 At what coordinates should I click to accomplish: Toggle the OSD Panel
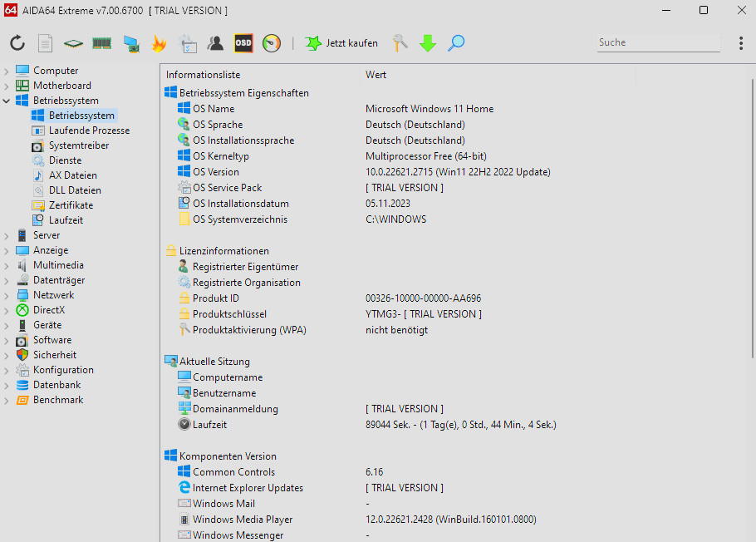point(243,42)
